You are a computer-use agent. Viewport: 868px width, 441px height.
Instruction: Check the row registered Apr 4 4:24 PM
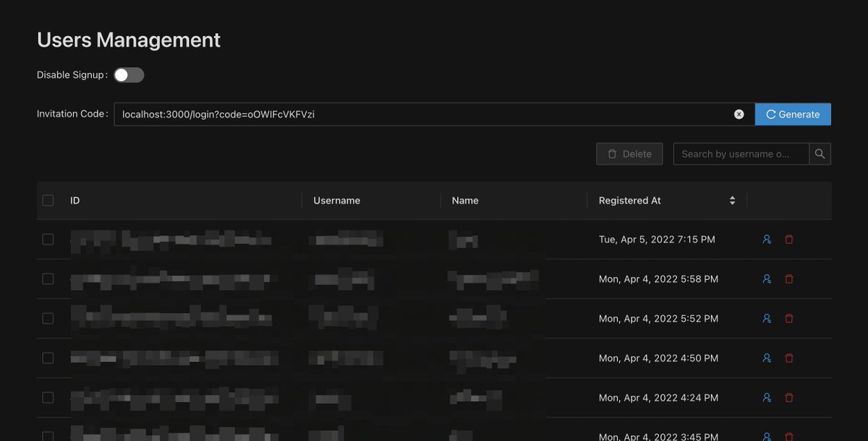[x=48, y=397]
